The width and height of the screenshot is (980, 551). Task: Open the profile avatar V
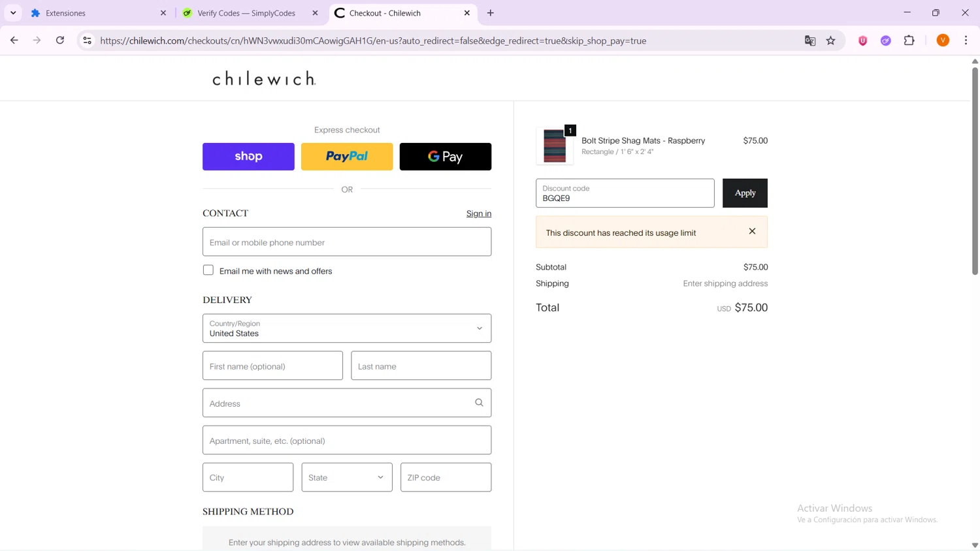coord(943,40)
